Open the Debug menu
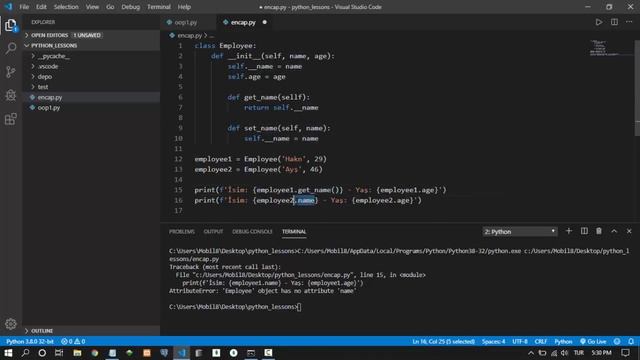Viewport: 640px width, 360px height. click(131, 7)
